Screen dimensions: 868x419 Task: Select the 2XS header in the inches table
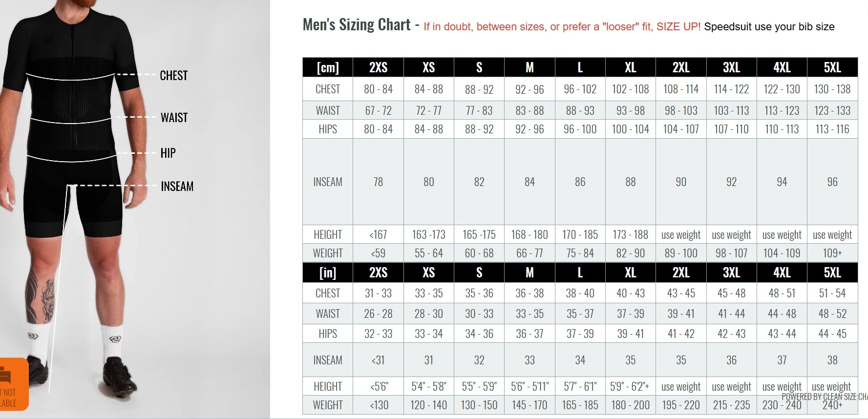pyautogui.click(x=378, y=272)
